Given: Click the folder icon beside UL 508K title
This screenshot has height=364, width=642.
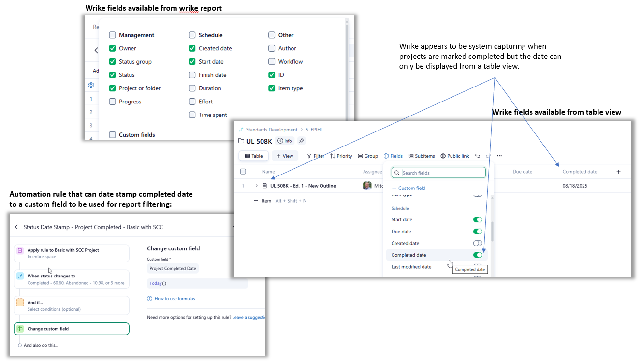Looking at the screenshot, I should coord(241,141).
